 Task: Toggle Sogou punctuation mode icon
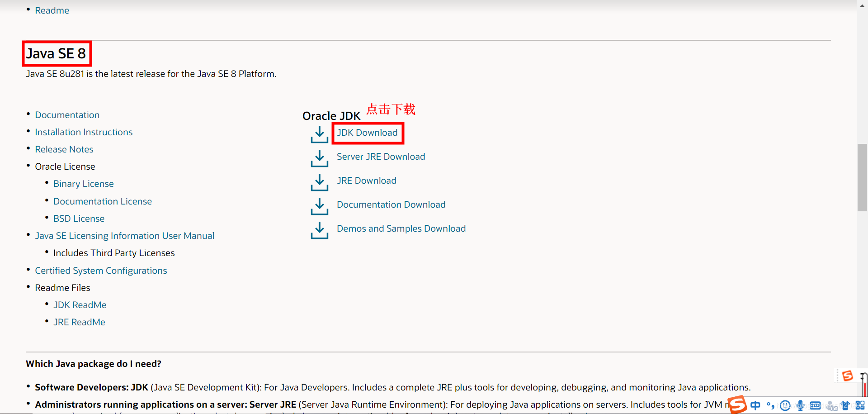pyautogui.click(x=770, y=405)
